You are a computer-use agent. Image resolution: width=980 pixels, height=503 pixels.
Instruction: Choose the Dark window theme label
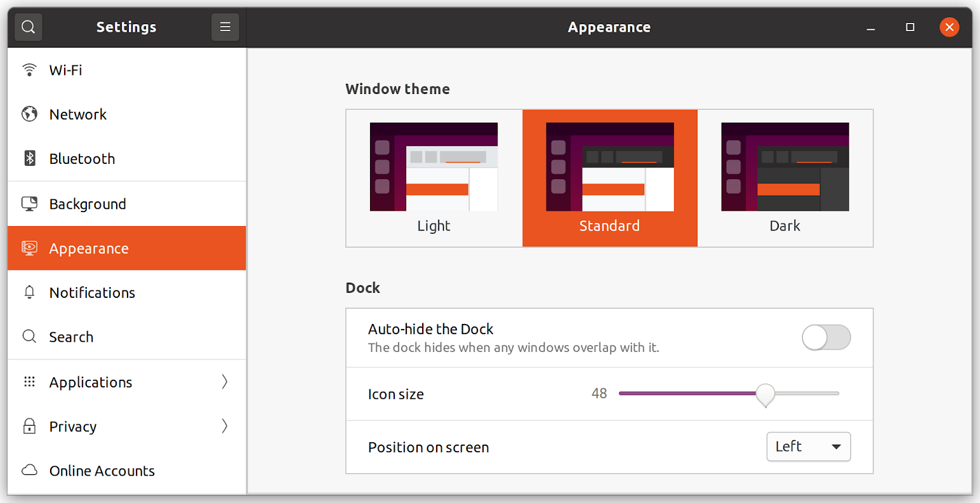785,226
